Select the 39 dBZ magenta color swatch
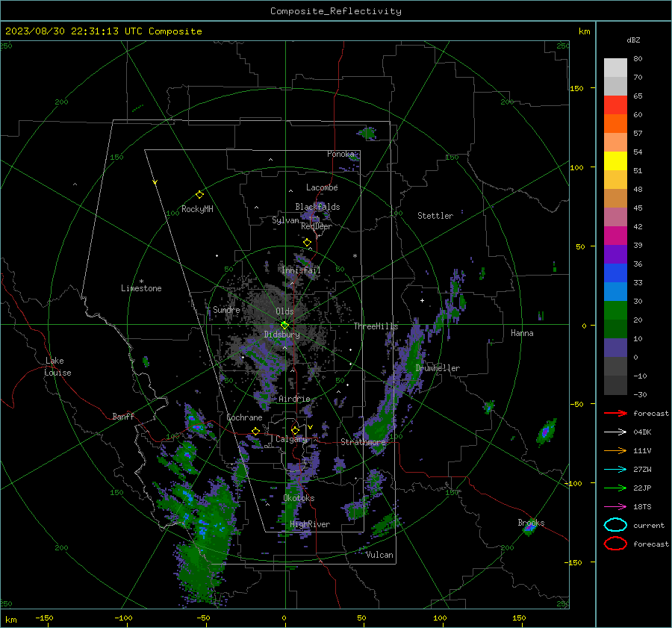 pos(615,236)
